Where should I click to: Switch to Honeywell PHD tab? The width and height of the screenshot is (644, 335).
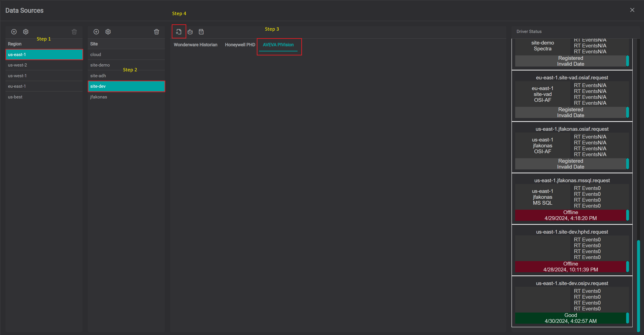pos(240,45)
